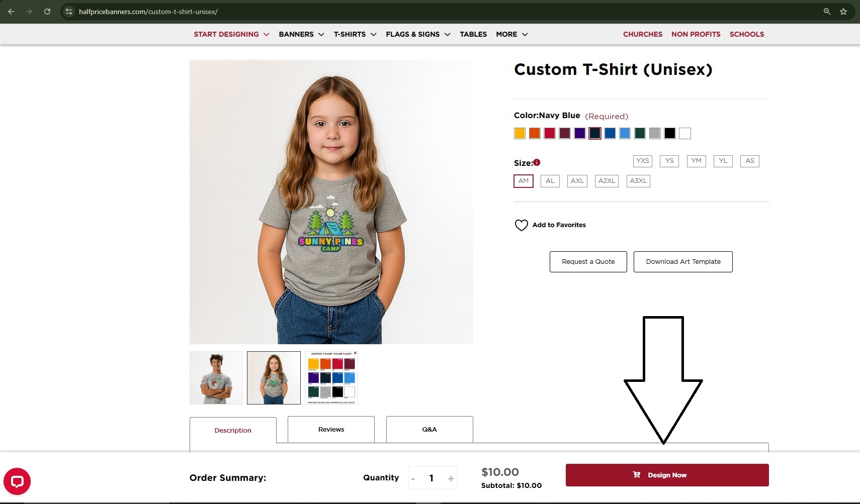Image resolution: width=860 pixels, height=504 pixels.
Task: Open the live chat bubble icon
Action: click(17, 481)
